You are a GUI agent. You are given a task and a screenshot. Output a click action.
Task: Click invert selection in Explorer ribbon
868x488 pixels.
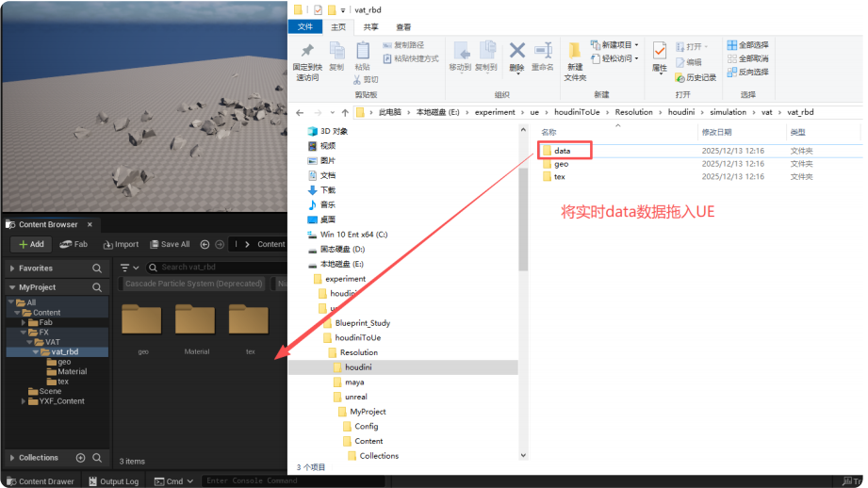point(747,72)
